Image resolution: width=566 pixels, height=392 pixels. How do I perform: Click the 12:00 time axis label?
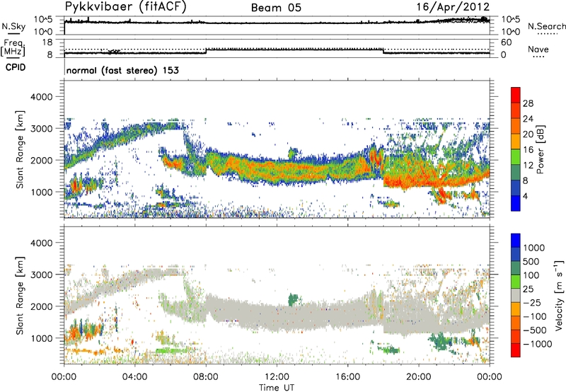[277, 377]
